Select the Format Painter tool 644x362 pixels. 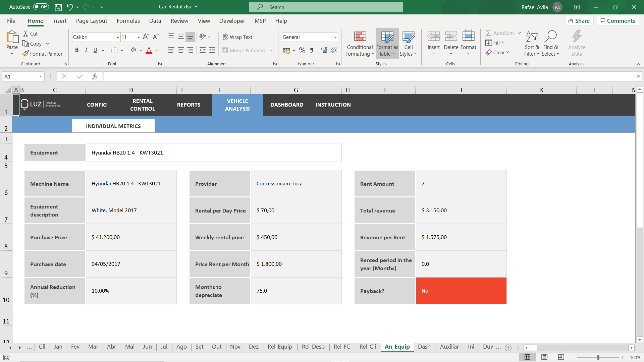(43, 54)
